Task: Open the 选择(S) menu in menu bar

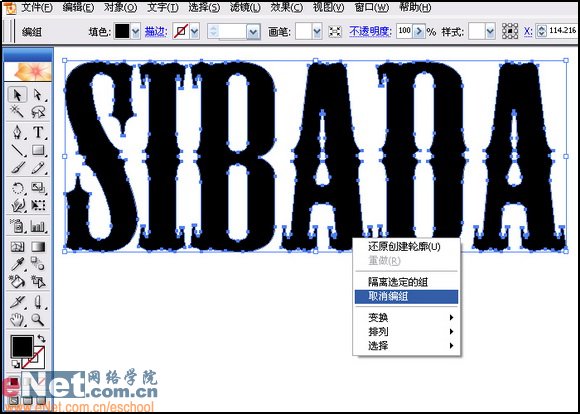Action: click(204, 7)
